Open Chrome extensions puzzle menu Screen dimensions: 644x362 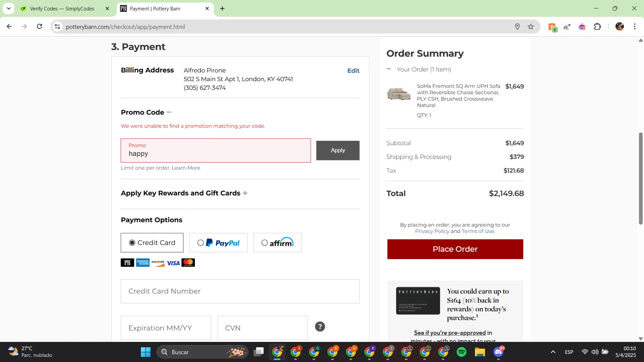pyautogui.click(x=598, y=27)
